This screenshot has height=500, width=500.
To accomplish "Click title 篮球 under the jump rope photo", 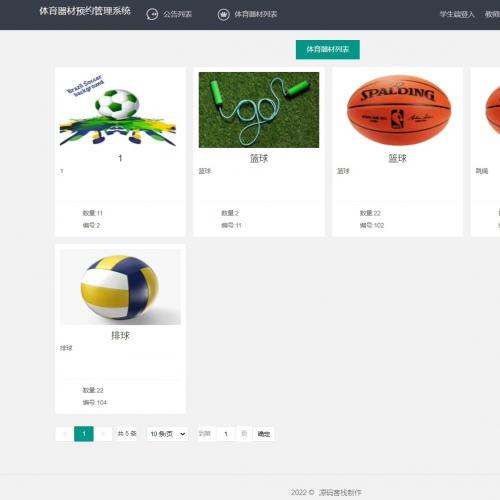I will coord(259,158).
